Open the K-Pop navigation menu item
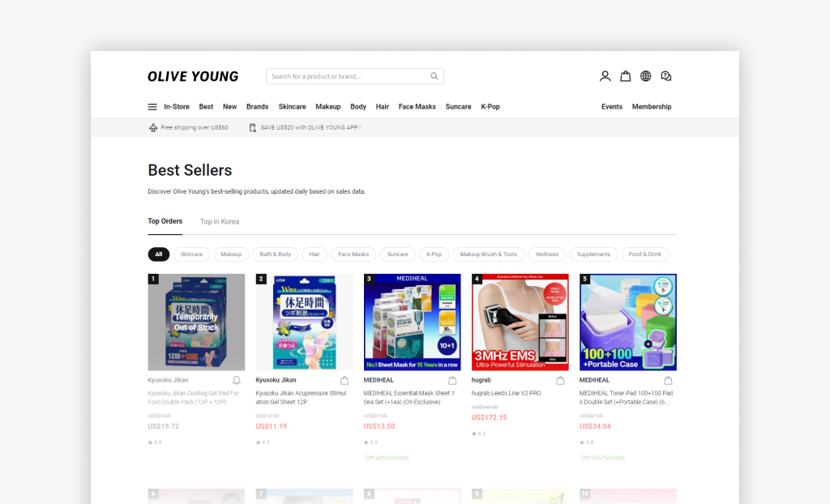This screenshot has height=504, width=830. [x=490, y=106]
